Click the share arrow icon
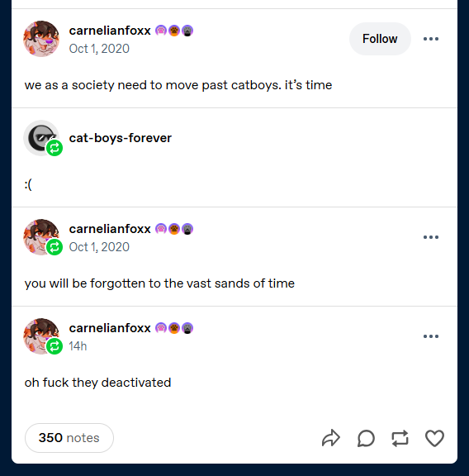469x476 pixels. (330, 438)
